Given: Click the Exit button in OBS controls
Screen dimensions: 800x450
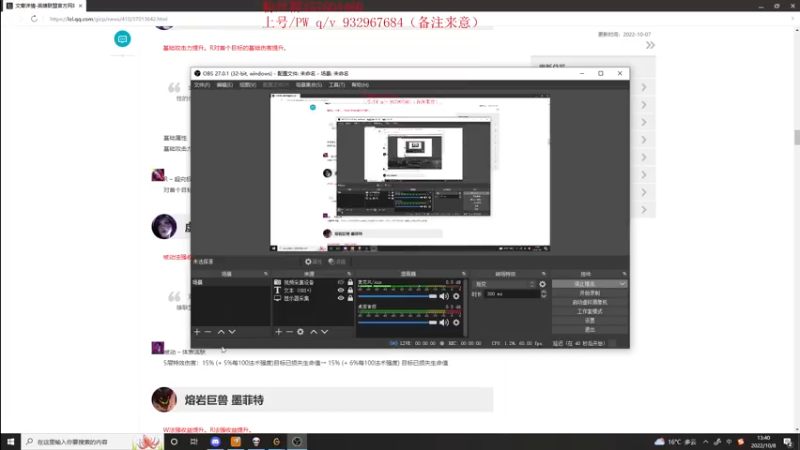Looking at the screenshot, I should click(590, 330).
